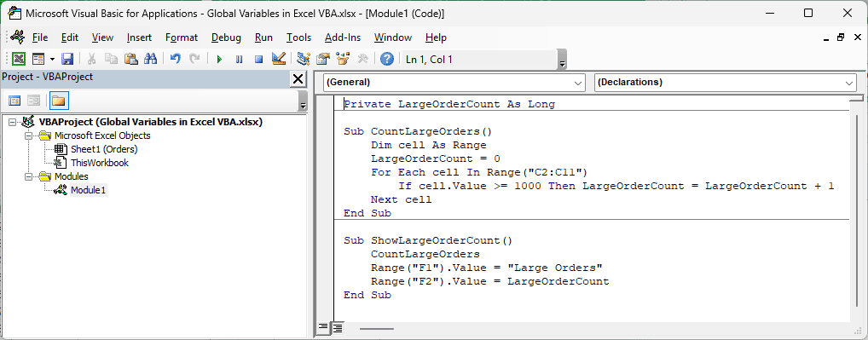Select the Modules folder node

click(x=72, y=177)
